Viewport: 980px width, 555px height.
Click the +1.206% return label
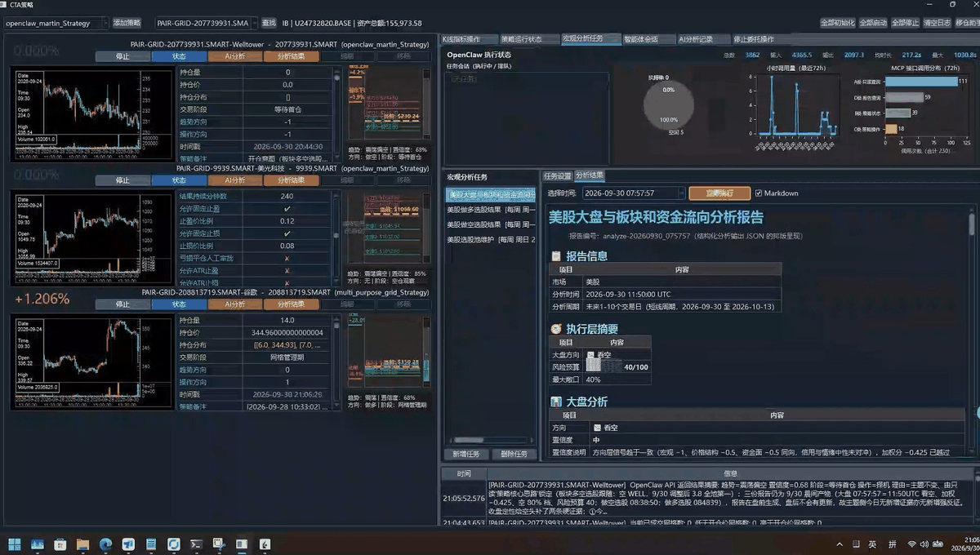(42, 299)
